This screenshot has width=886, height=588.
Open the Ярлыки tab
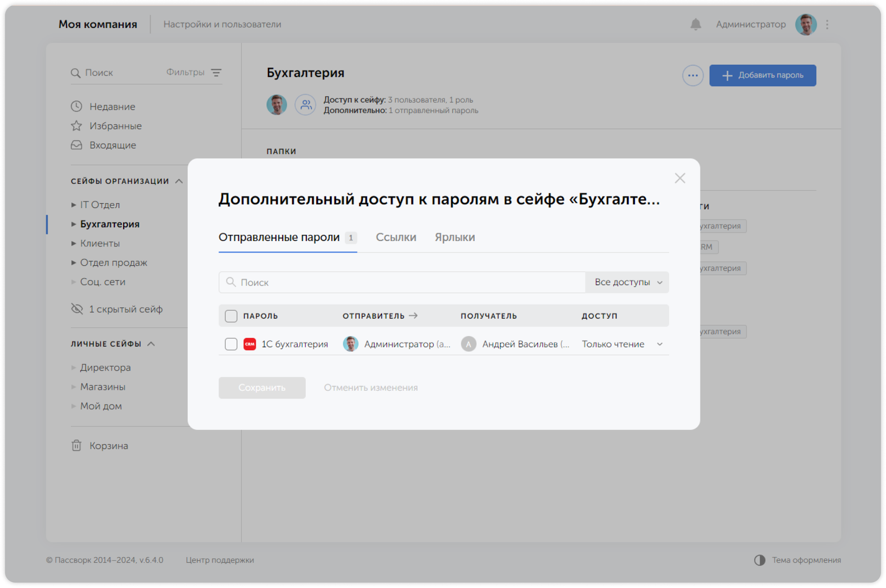tap(455, 237)
